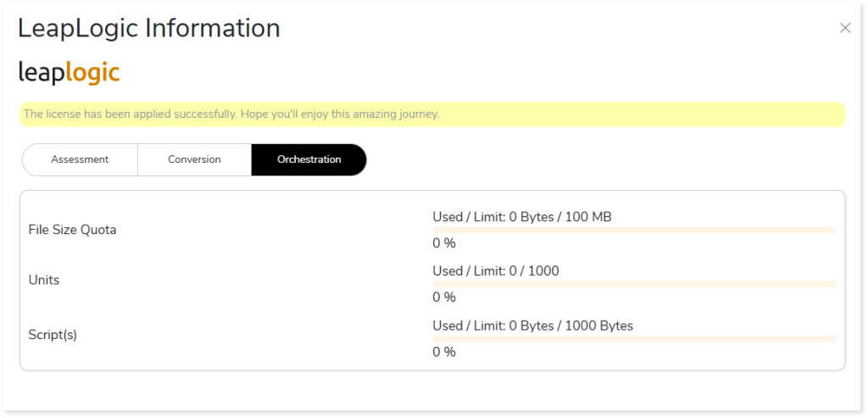Click the File Size Quota progress bar
Viewport: 868px width, 418px height.
634,230
